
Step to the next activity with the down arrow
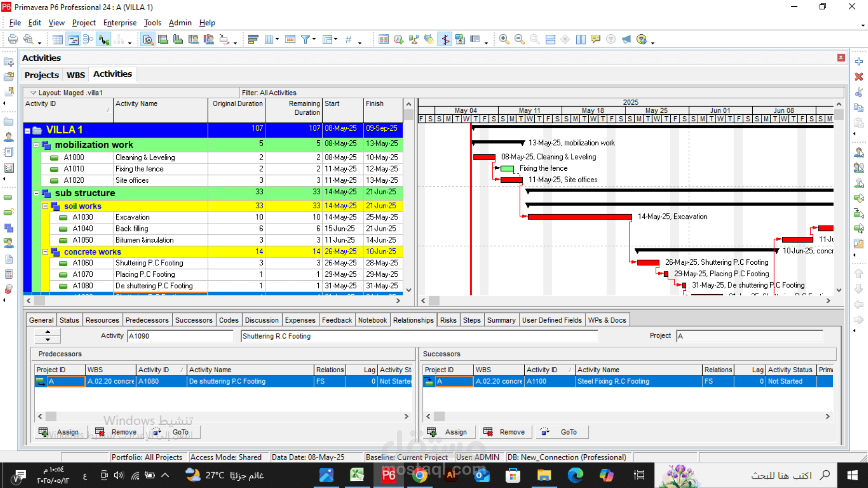coord(47,339)
